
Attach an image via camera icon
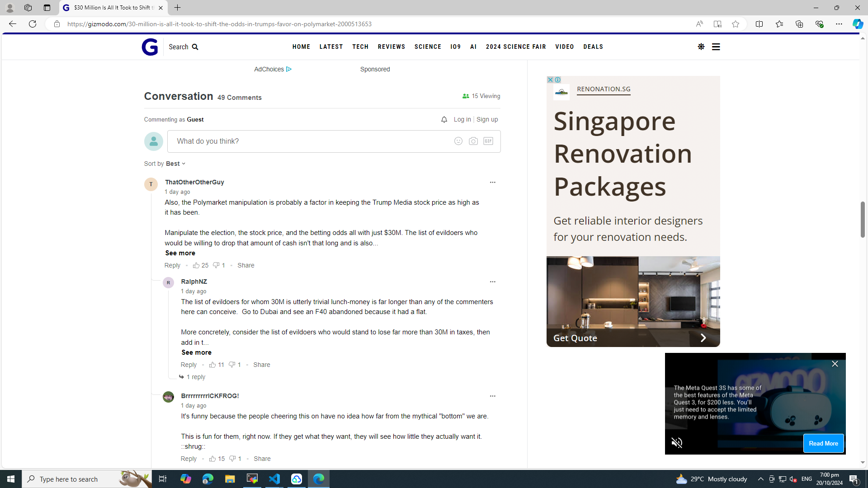tap(473, 141)
